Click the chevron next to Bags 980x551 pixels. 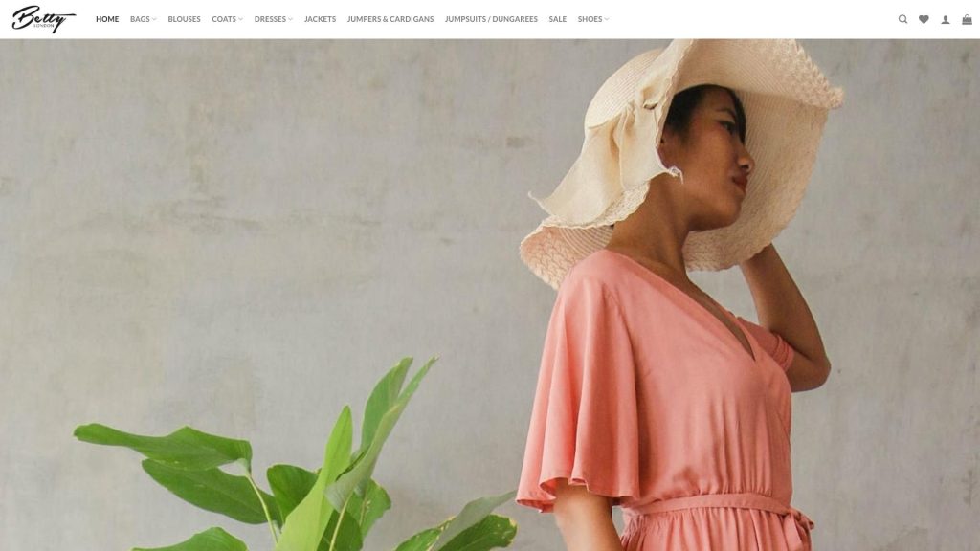coord(154,19)
